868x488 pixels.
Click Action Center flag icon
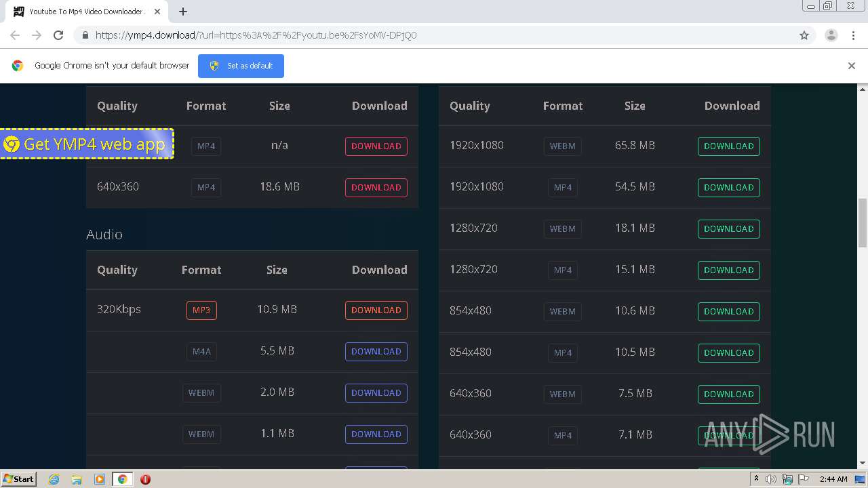[x=804, y=479]
